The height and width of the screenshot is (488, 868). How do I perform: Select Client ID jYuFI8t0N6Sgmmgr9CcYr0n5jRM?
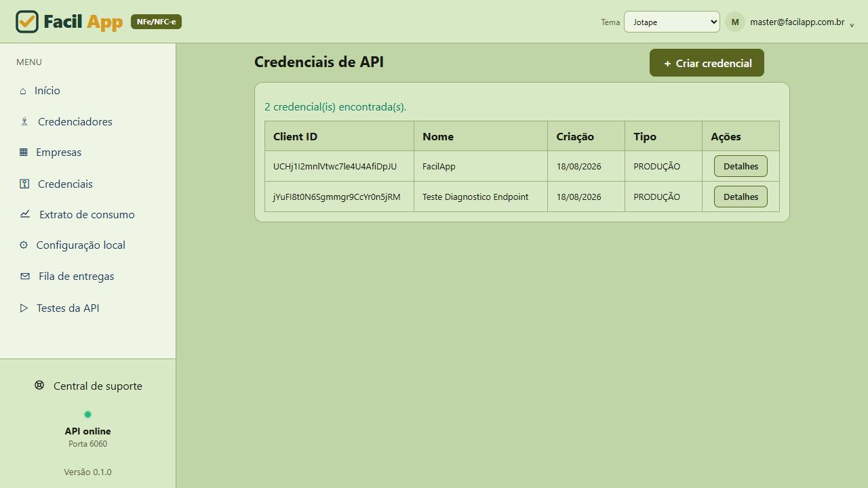[337, 197]
